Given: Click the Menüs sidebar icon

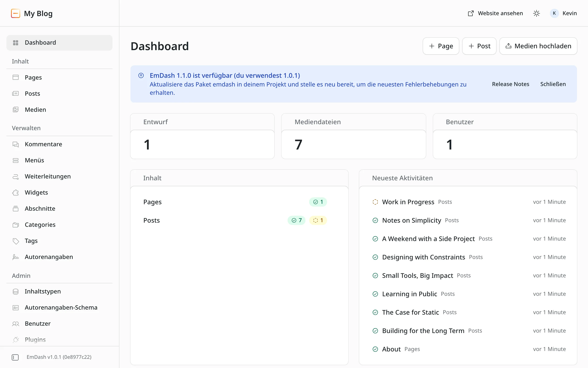Looking at the screenshot, I should point(16,160).
